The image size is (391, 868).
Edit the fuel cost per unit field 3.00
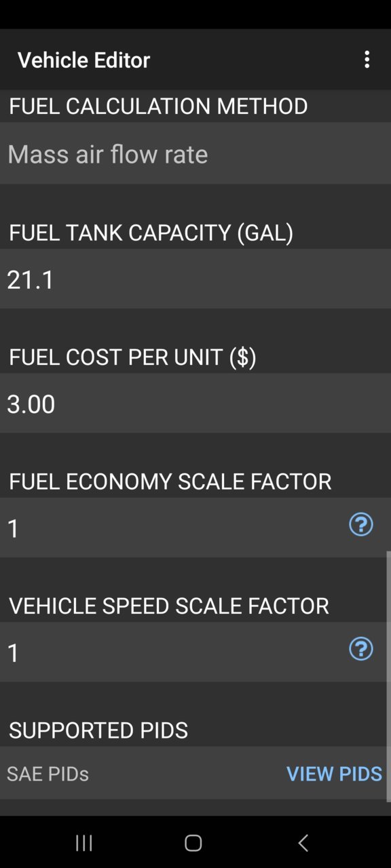click(195, 403)
